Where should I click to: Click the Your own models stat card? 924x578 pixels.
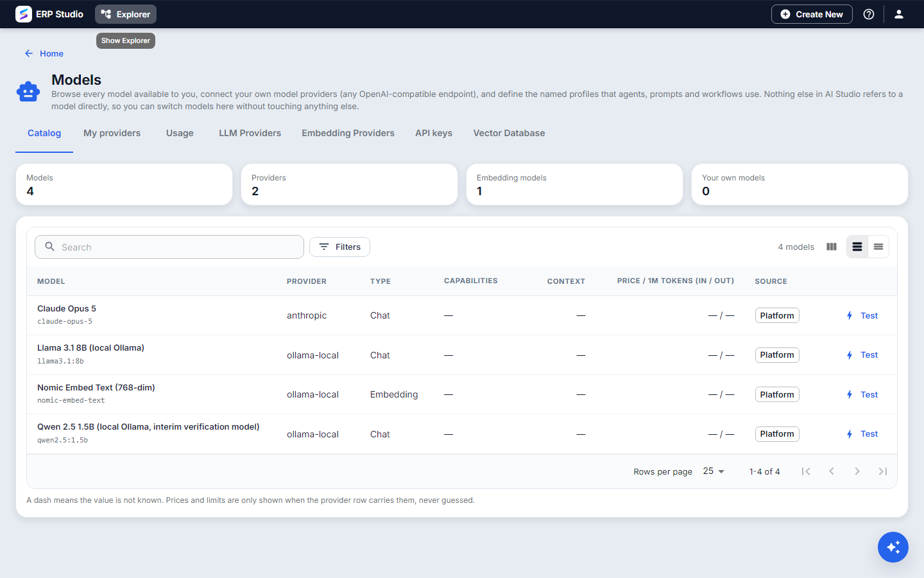[x=800, y=184]
